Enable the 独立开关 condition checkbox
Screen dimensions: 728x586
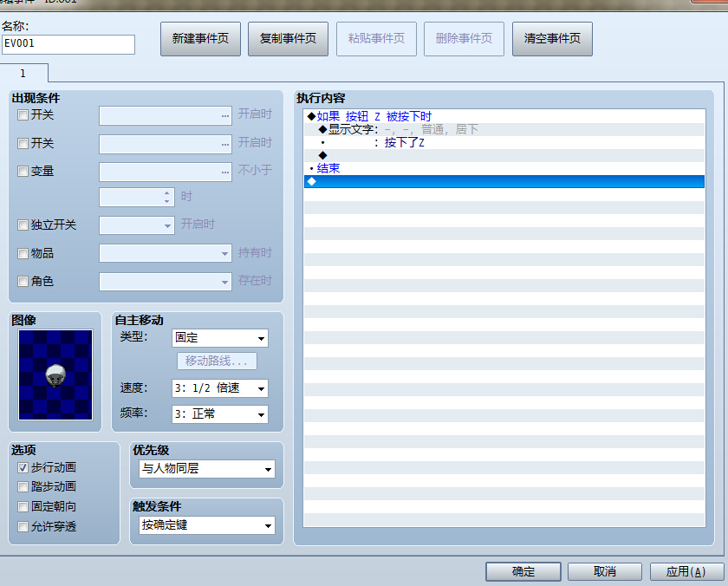coord(23,225)
